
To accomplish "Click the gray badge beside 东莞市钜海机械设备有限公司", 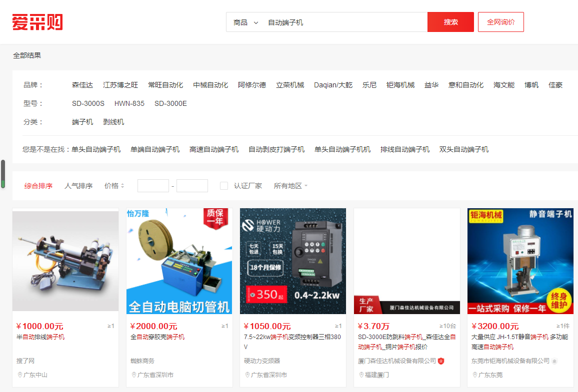I will 554,361.
